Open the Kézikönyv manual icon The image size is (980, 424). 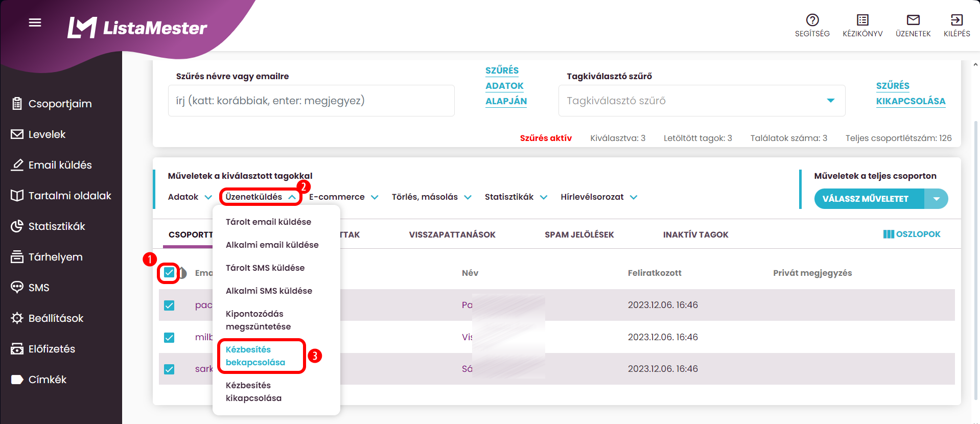862,20
